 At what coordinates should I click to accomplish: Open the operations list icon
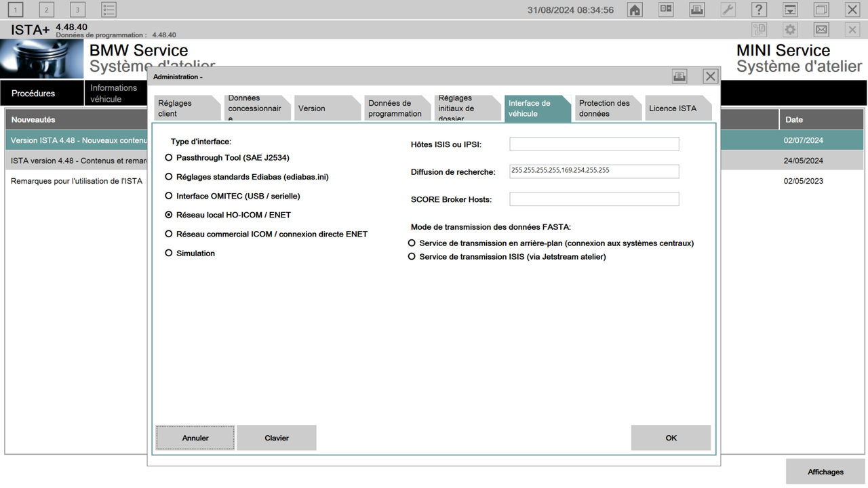coord(108,9)
